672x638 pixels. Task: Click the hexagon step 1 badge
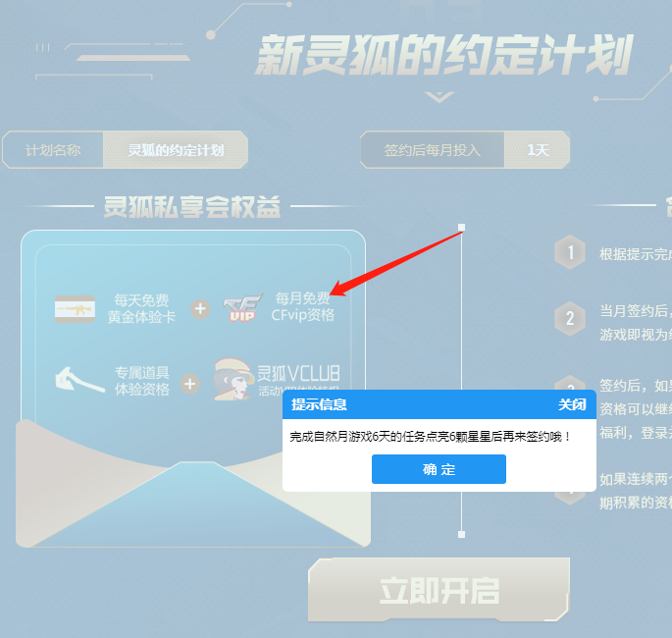[x=570, y=252]
